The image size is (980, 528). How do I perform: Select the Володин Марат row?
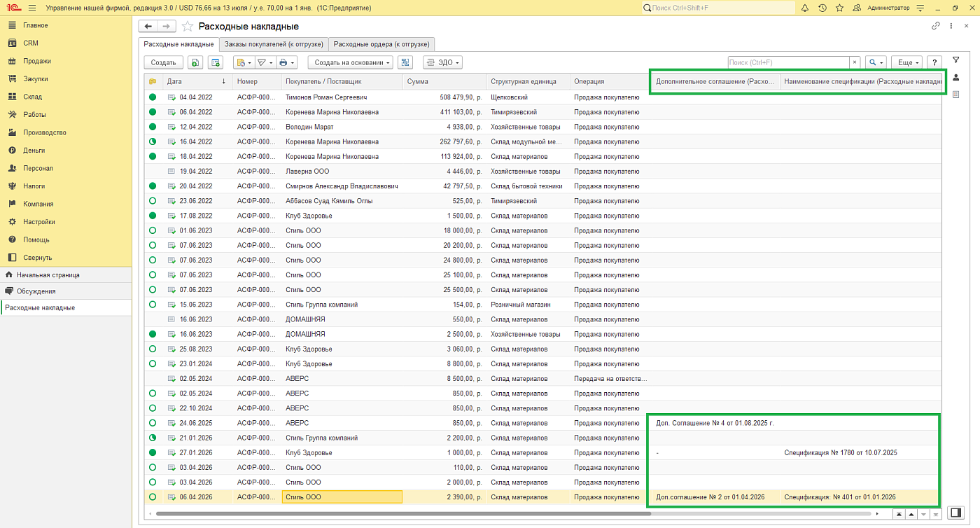click(x=542, y=127)
